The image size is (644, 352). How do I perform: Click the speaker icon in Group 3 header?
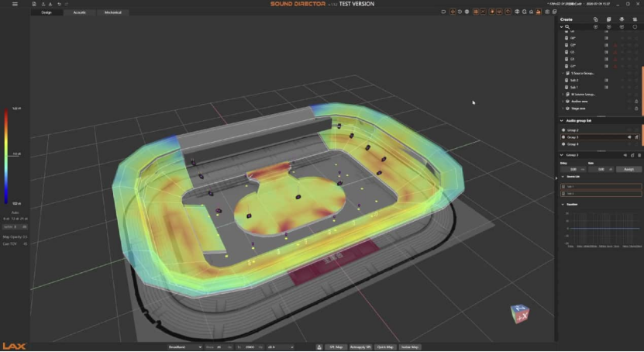coord(625,155)
